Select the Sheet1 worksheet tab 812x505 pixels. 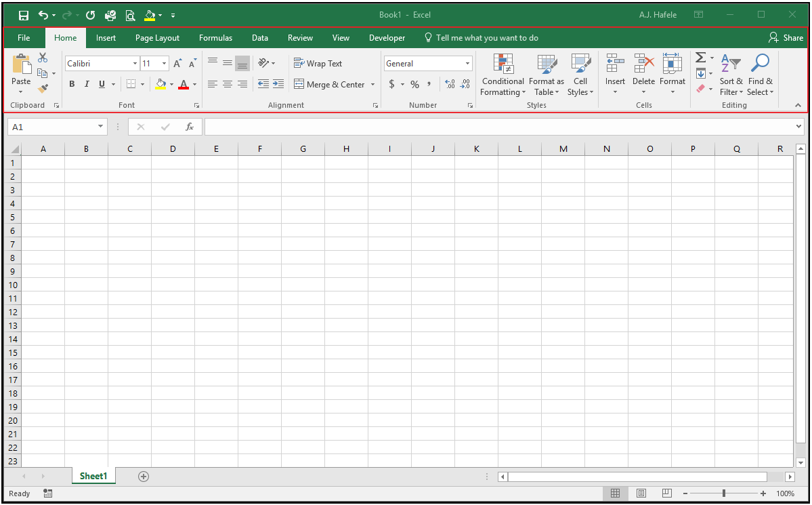[93, 476]
